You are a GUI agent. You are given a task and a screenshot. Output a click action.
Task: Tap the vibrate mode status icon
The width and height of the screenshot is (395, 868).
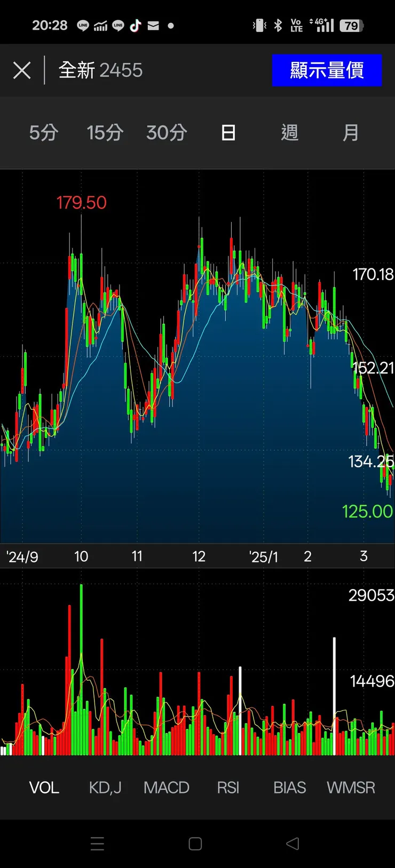(259, 25)
